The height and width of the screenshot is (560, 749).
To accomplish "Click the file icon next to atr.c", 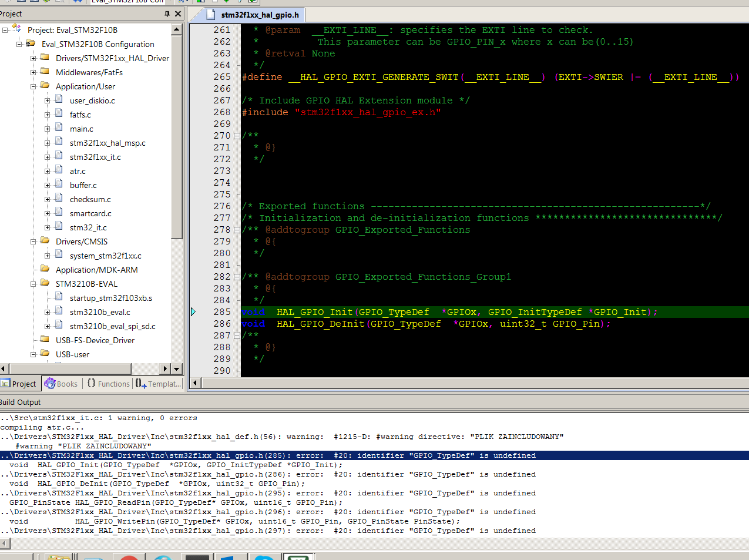I will tap(59, 170).
